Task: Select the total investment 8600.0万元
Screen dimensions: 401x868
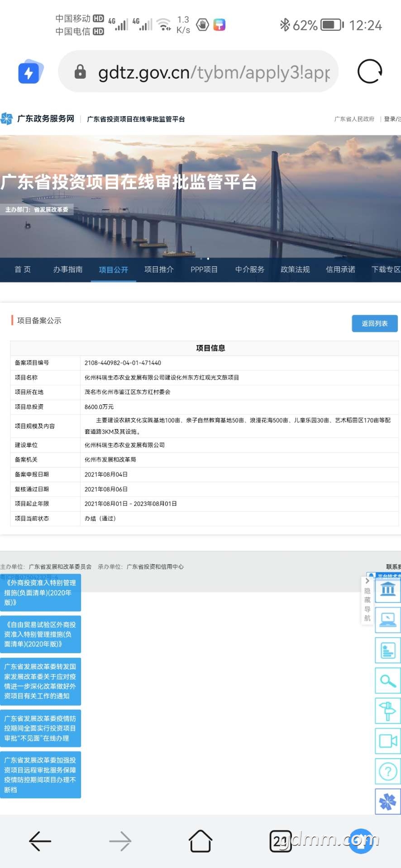Action: coord(99,407)
